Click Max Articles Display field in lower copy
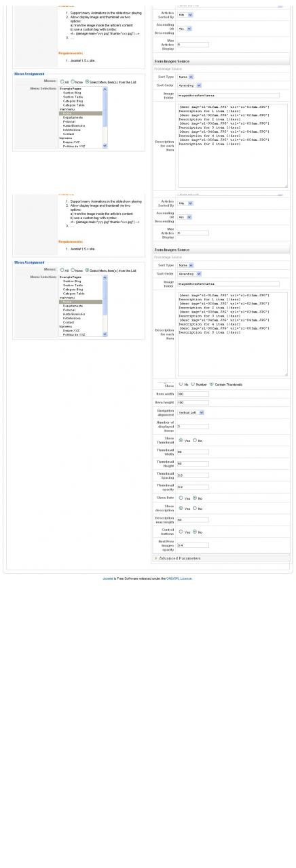This screenshot has height=868, width=296. [193, 233]
